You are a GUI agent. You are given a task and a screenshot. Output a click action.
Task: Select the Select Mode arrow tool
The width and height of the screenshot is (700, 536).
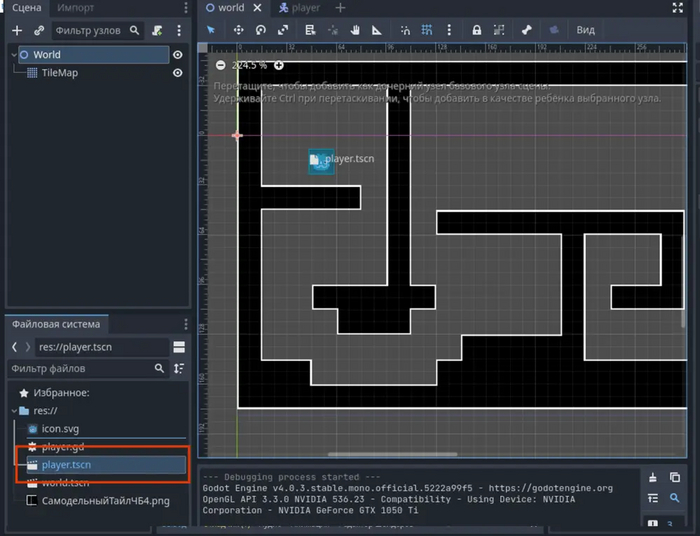pyautogui.click(x=211, y=30)
